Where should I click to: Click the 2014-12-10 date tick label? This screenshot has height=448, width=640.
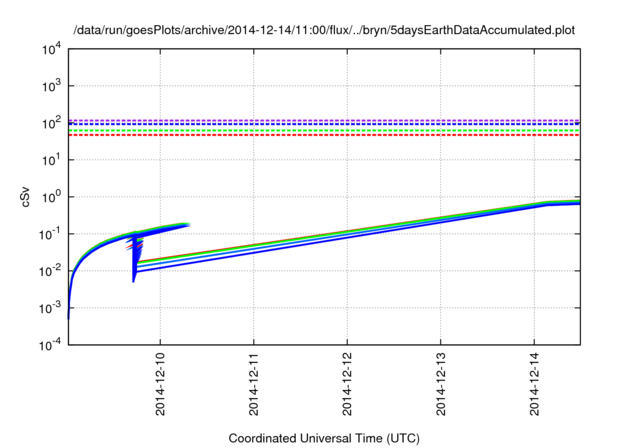[160, 384]
